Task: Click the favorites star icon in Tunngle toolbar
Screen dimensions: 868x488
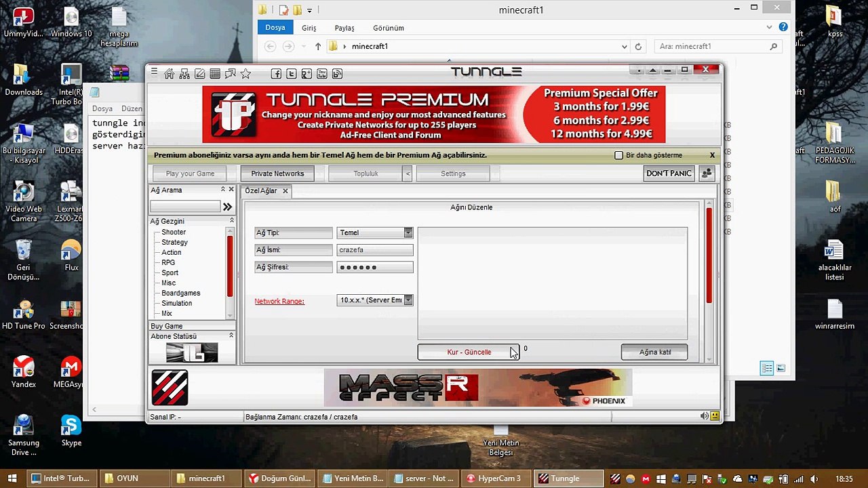Action: coord(245,73)
